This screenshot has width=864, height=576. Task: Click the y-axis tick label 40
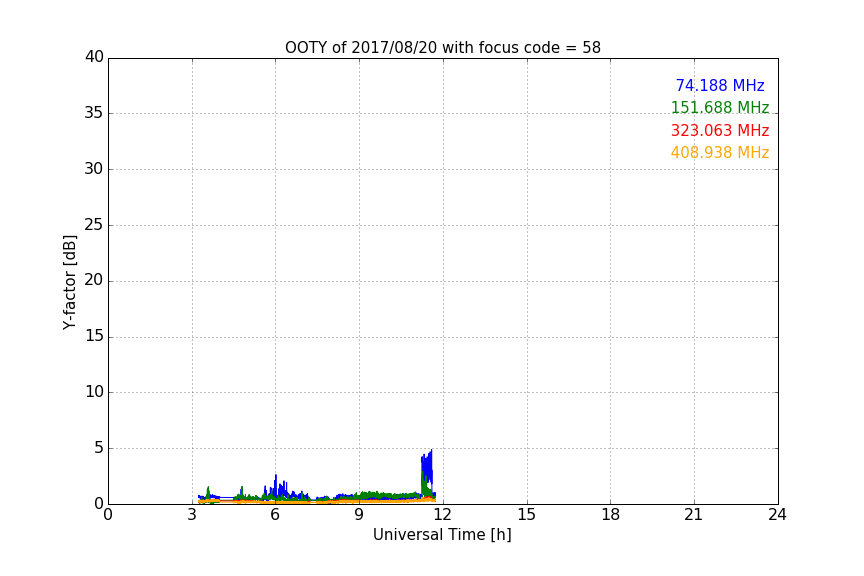point(94,57)
